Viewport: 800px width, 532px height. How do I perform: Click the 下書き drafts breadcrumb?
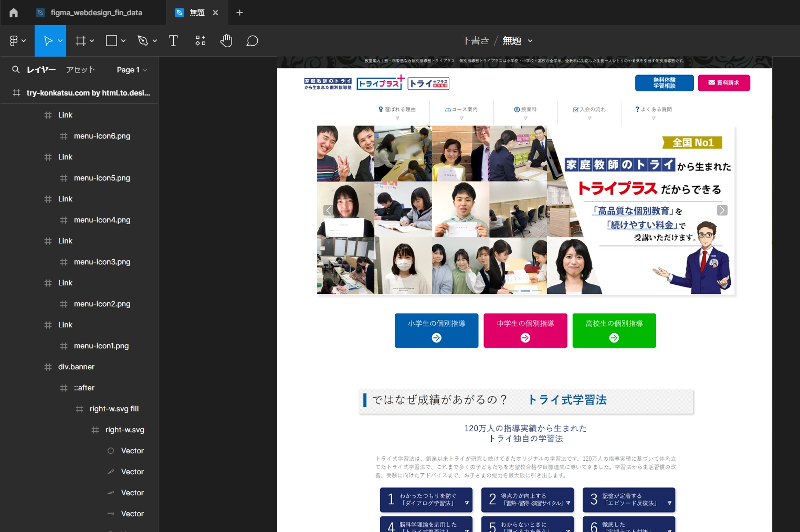click(475, 40)
